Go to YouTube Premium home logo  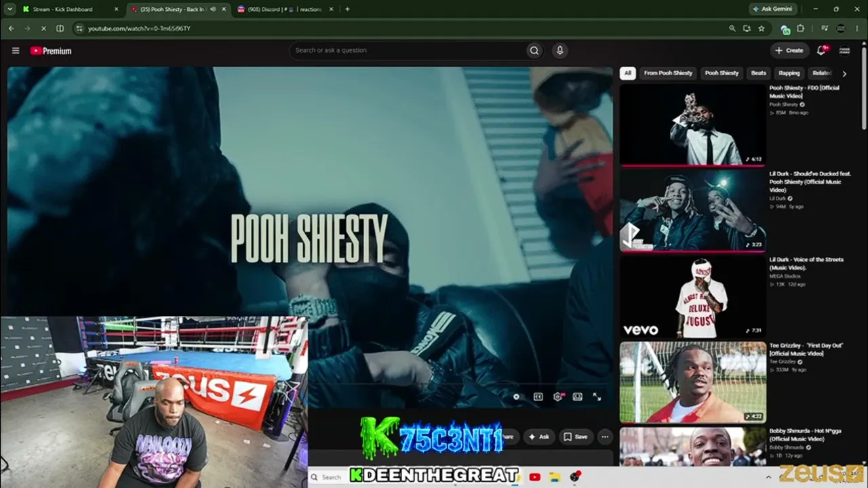[x=51, y=51]
